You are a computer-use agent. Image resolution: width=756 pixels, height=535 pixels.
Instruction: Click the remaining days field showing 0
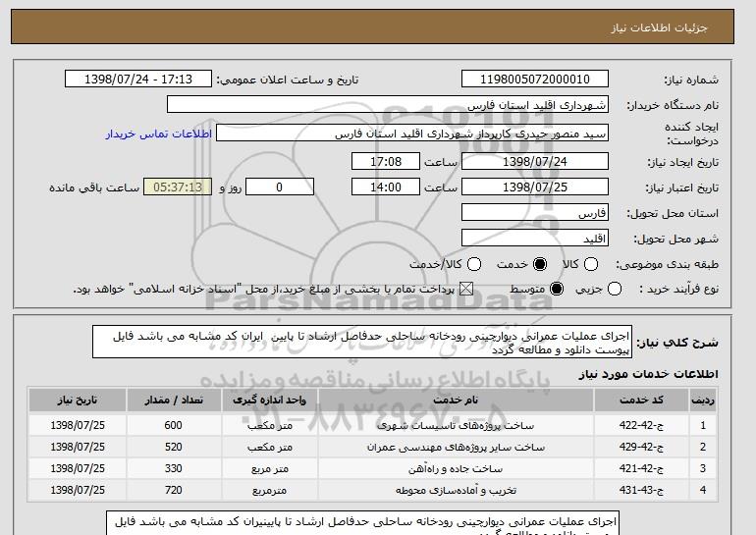280,187
